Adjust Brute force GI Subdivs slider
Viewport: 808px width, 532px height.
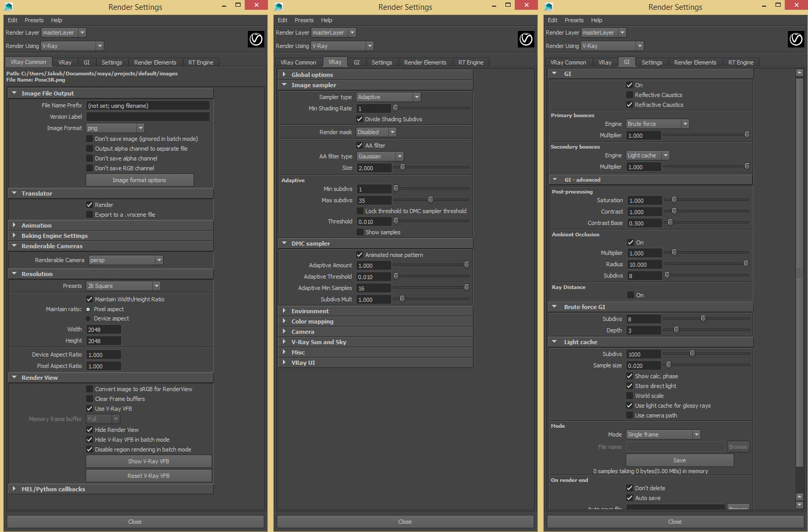pos(703,318)
